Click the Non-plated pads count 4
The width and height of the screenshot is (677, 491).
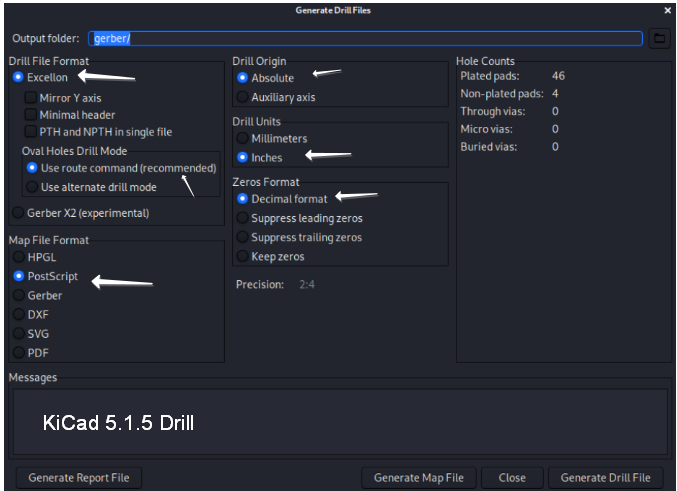(555, 94)
